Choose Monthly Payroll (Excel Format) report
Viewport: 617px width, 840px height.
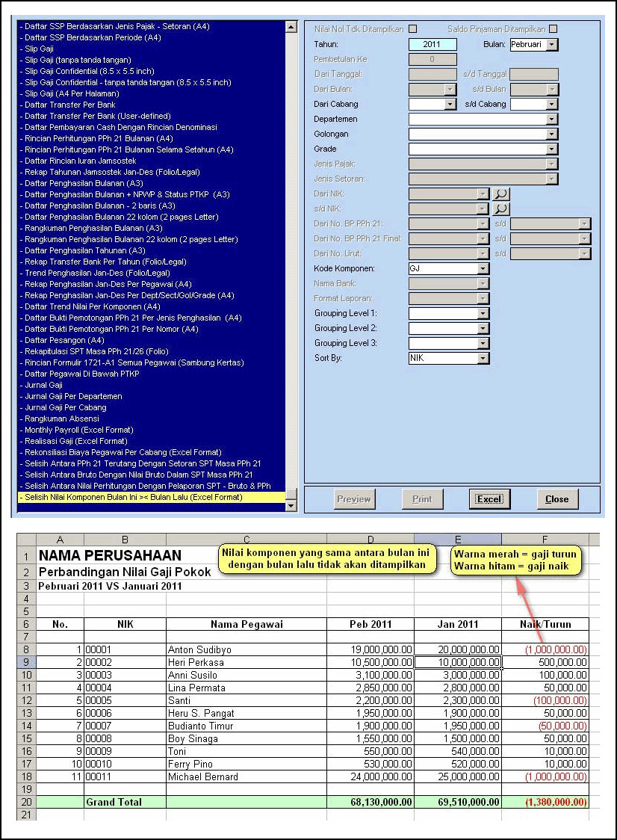pyautogui.click(x=78, y=430)
